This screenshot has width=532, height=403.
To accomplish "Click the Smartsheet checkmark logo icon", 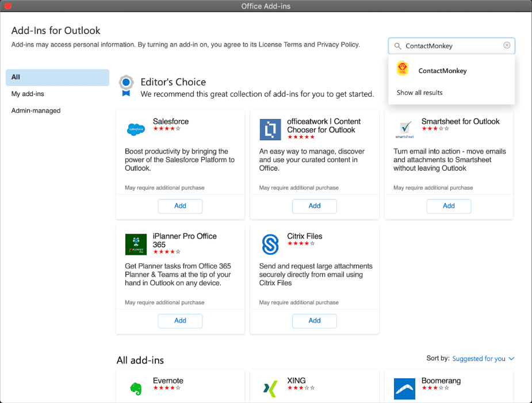I will (404, 129).
